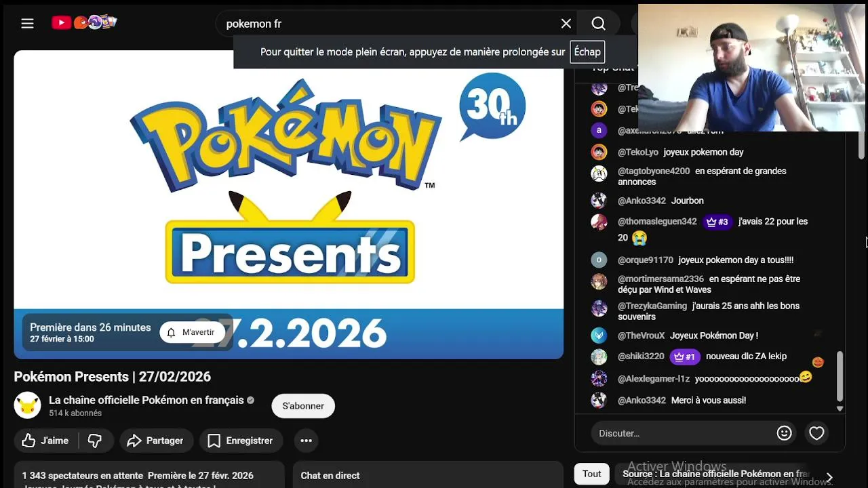This screenshot has width=868, height=488.
Task: Open the Pokémon channel avatar
Action: tap(28, 405)
